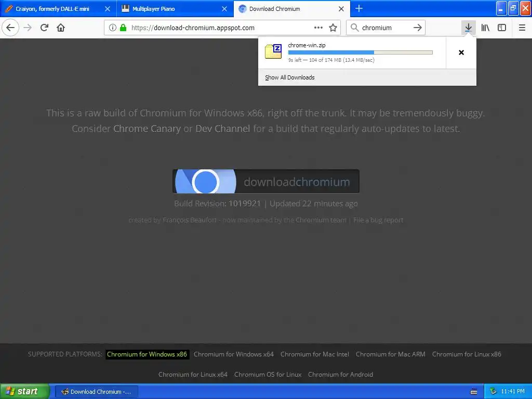Click Download Chromium taskbar button
Image resolution: width=532 pixels, height=399 pixels.
(97, 392)
